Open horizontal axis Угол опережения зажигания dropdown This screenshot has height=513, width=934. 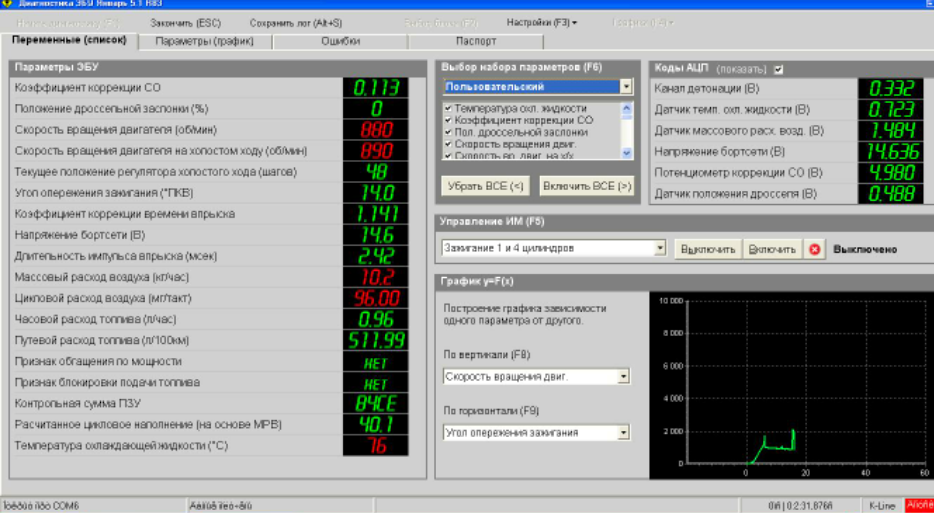tap(624, 433)
